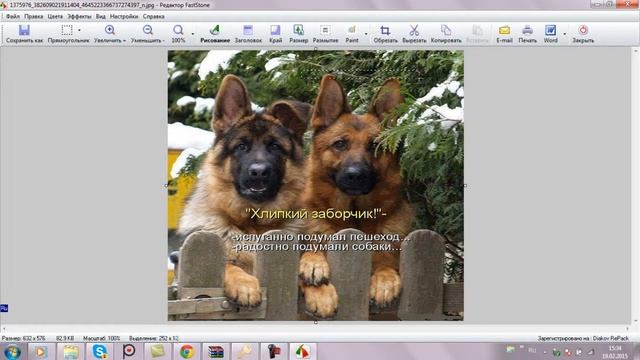The height and width of the screenshot is (360, 640).
Task: Open Google Chrome from the taskbar
Action: click(187, 351)
